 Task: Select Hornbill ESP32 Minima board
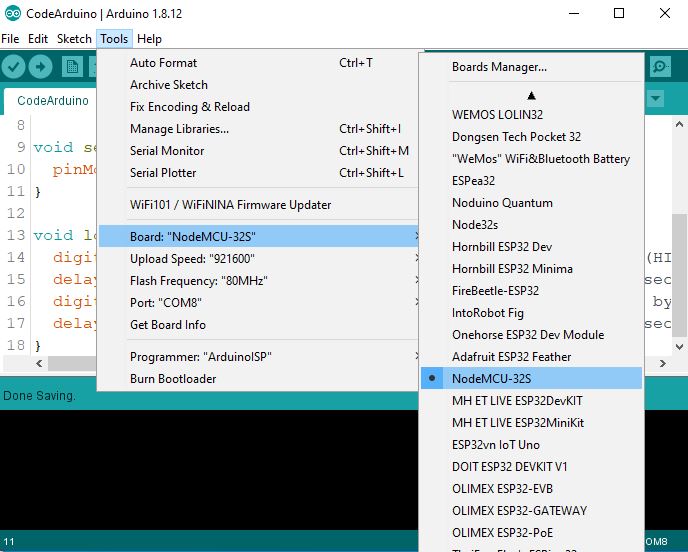pyautogui.click(x=531, y=268)
